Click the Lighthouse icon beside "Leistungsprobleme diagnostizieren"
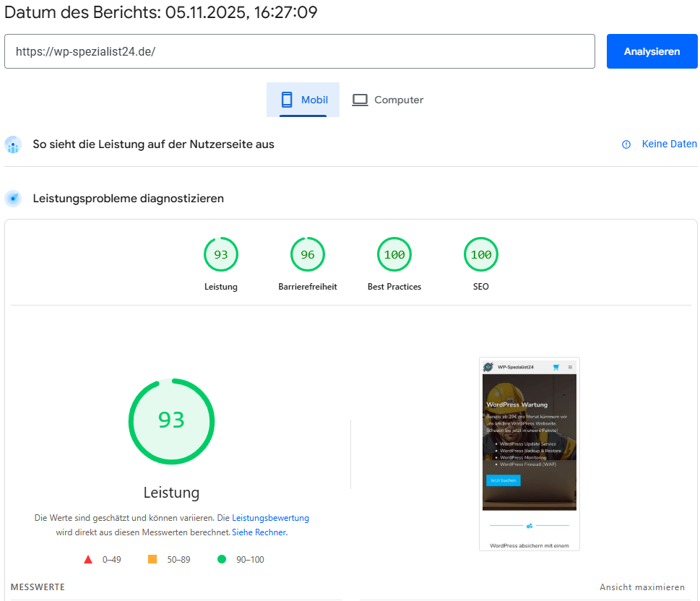Viewport: 700px width, 601px height. tap(13, 198)
